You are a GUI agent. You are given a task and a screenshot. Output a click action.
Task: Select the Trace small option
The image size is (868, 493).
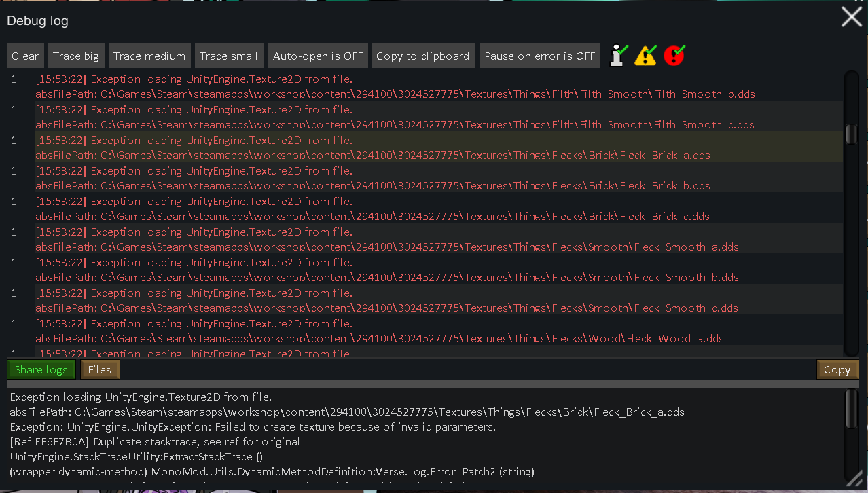[229, 56]
